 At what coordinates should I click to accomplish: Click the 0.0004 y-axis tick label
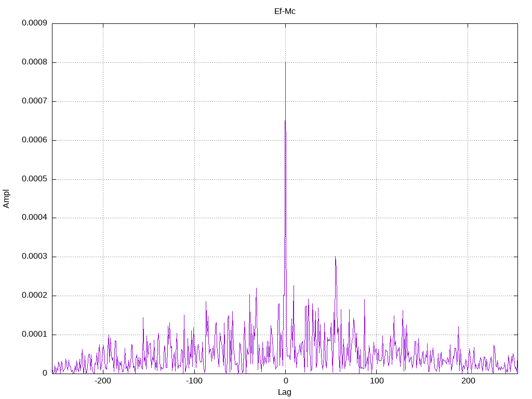[35, 218]
